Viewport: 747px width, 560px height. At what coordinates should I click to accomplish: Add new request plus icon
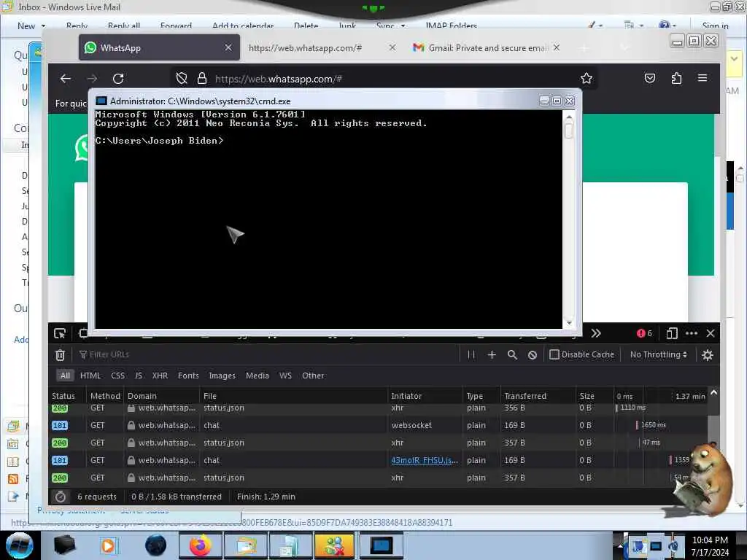pyautogui.click(x=492, y=355)
